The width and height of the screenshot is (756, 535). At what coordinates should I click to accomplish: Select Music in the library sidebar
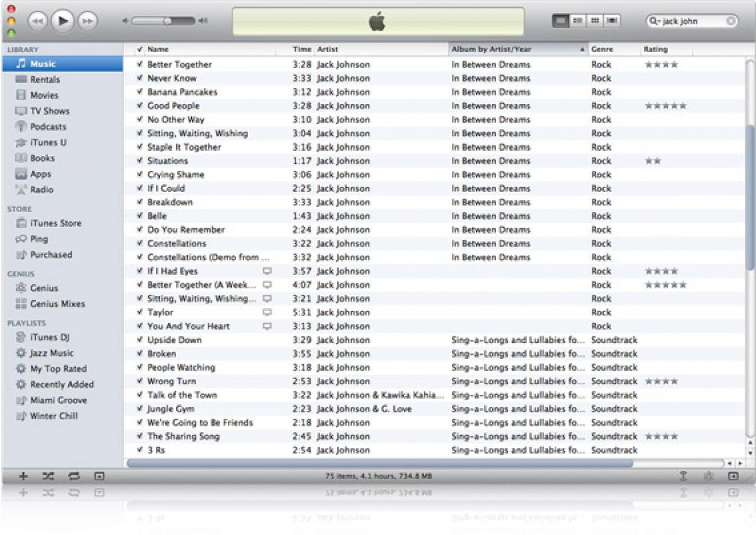coord(62,64)
